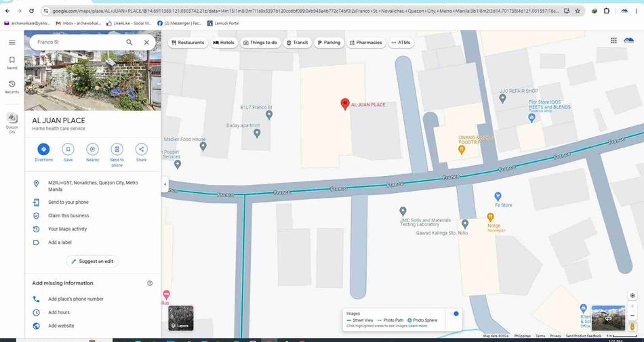
Task: Toggle the Street View images switch
Action: pyautogui.click(x=456, y=314)
